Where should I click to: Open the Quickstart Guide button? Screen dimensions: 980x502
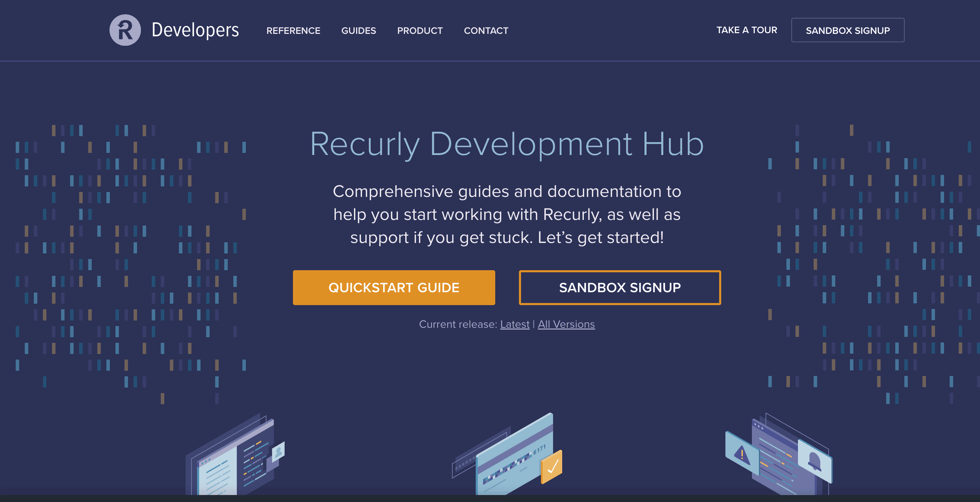394,288
